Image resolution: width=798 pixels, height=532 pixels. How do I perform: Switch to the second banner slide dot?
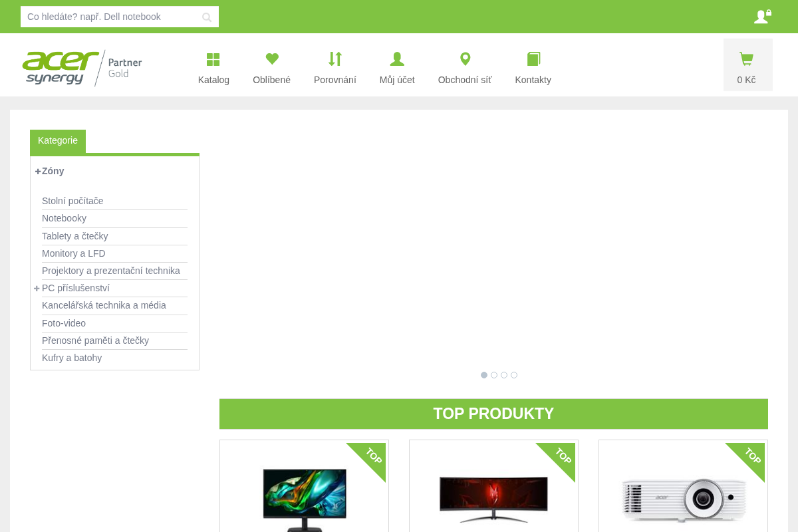[494, 375]
